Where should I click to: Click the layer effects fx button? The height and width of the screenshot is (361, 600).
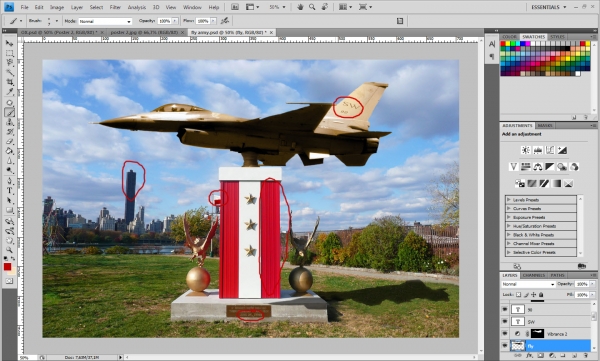pyautogui.click(x=529, y=356)
